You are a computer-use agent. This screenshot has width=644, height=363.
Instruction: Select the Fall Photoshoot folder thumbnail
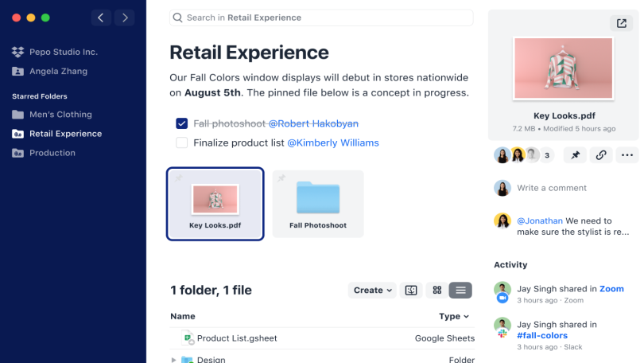coord(318,204)
